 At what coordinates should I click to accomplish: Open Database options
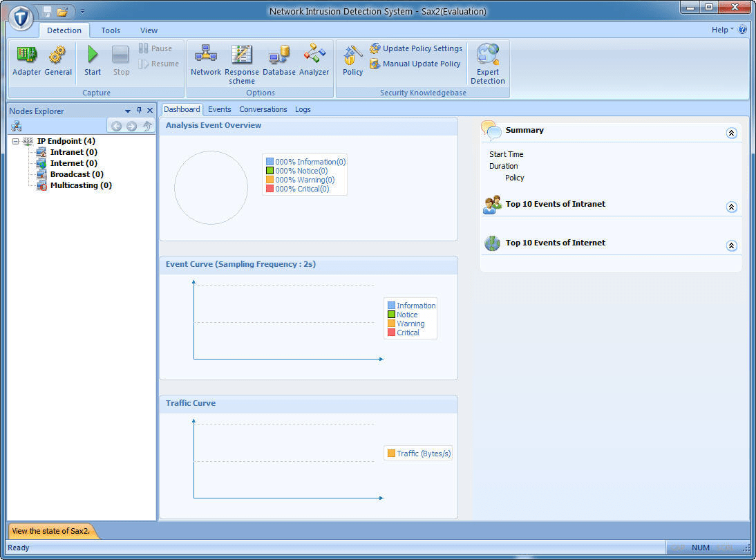[278, 61]
